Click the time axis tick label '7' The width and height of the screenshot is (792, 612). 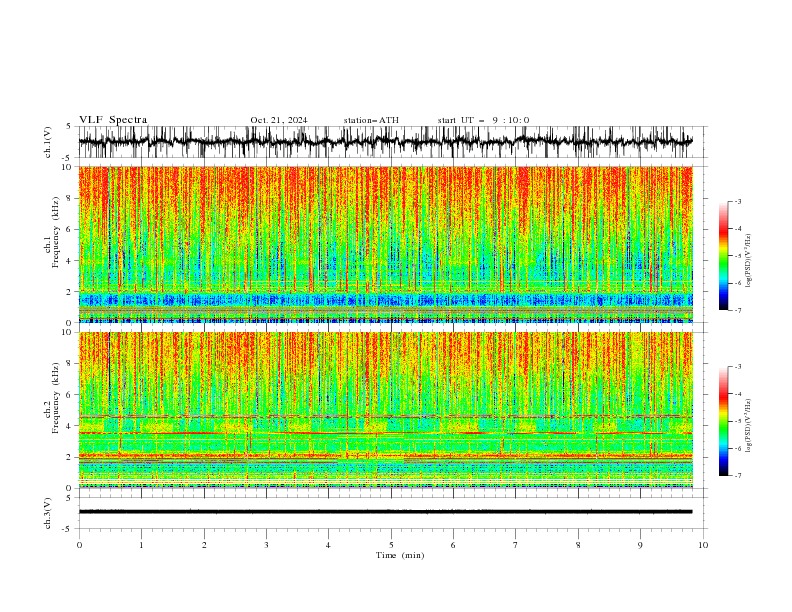[516, 545]
